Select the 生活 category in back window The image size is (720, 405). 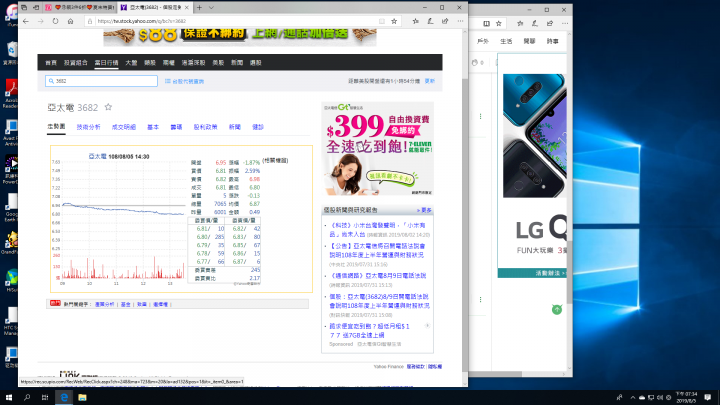pyautogui.click(x=506, y=41)
